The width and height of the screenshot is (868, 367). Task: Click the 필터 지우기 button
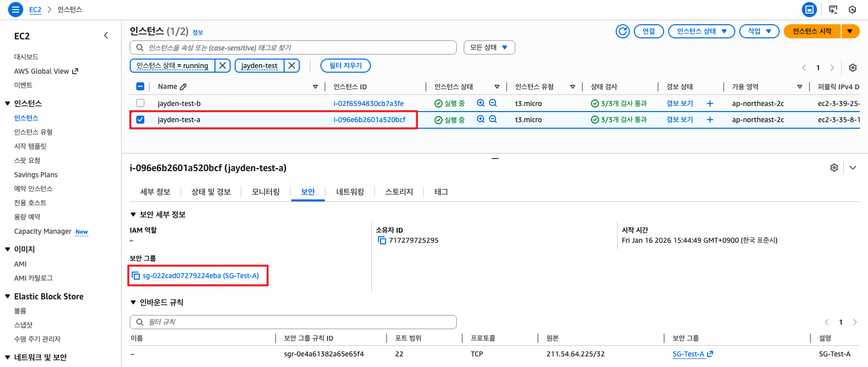click(x=346, y=66)
